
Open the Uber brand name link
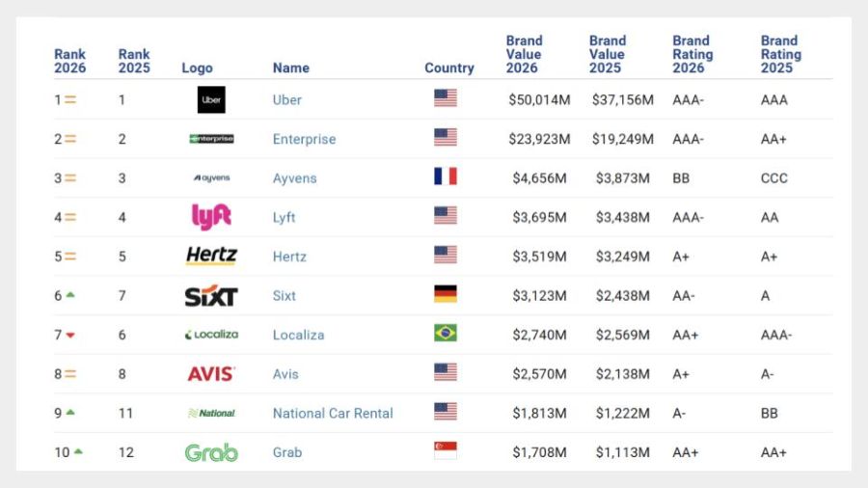pos(287,99)
